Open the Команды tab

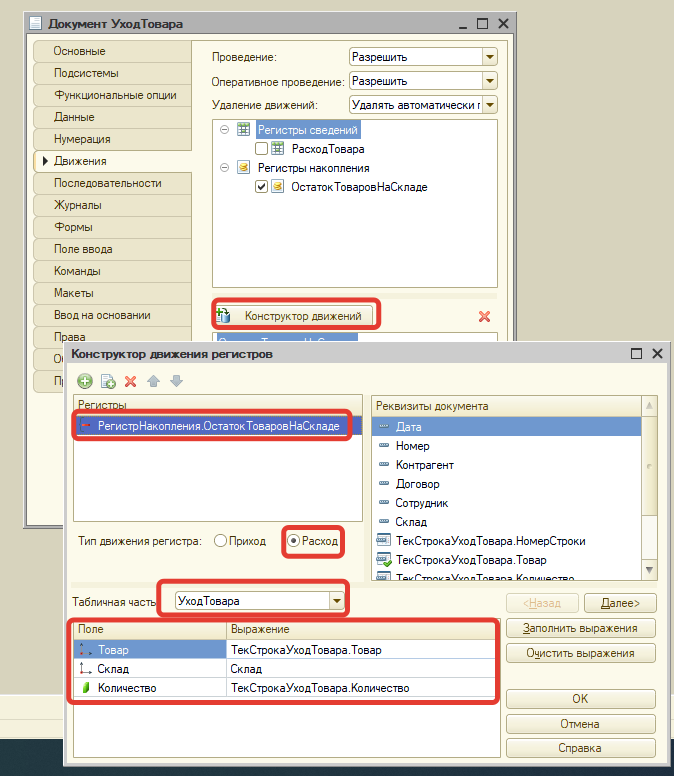[112, 271]
